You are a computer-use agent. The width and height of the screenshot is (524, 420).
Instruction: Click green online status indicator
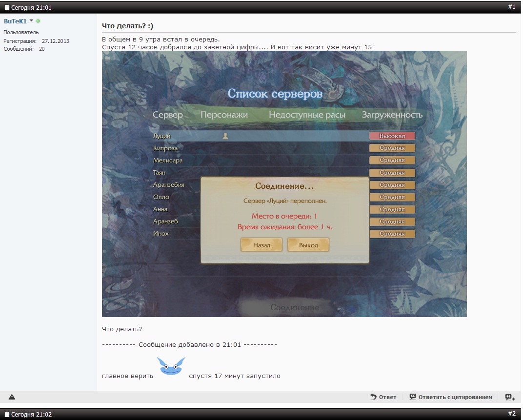[x=38, y=21]
